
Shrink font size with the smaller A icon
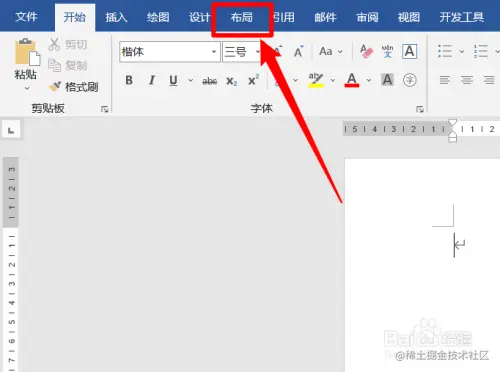pos(298,52)
